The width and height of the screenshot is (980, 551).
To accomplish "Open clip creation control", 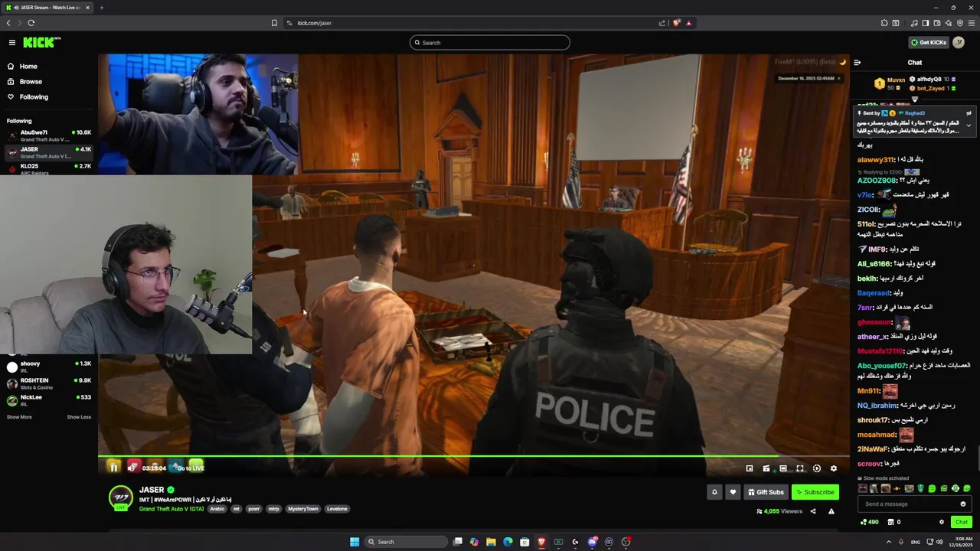I will point(766,468).
